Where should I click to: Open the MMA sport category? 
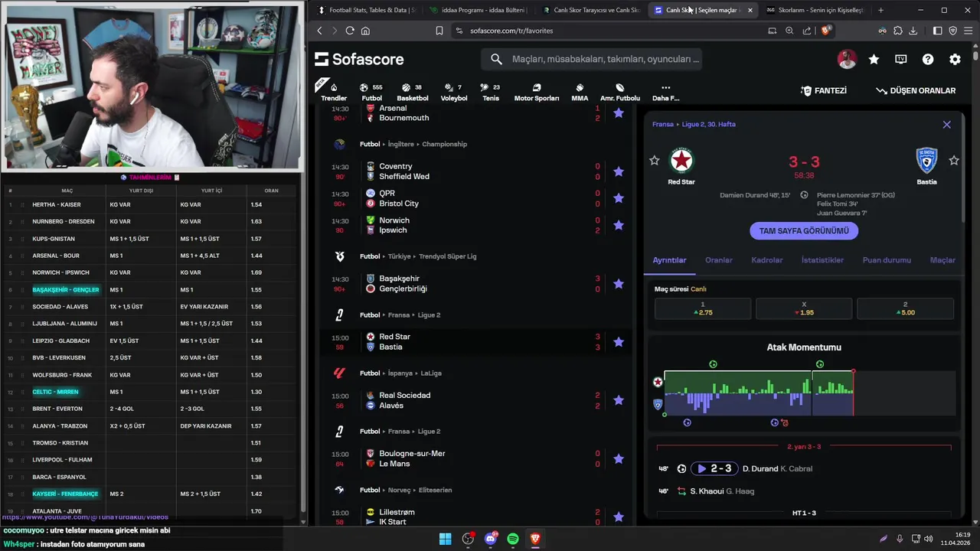tap(580, 92)
